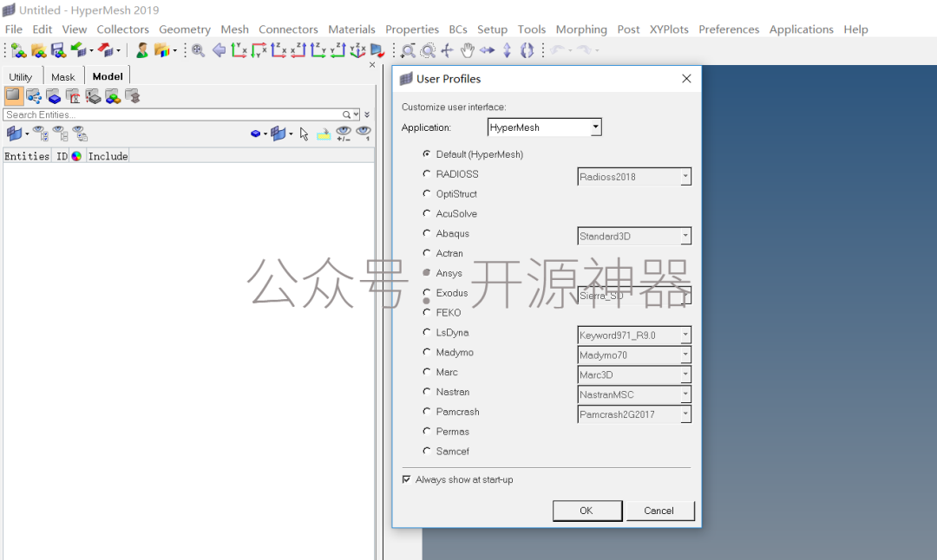Viewport: 937px width, 560px height.
Task: Expand the Pamcrash2G2017 dropdown
Action: pos(634,413)
